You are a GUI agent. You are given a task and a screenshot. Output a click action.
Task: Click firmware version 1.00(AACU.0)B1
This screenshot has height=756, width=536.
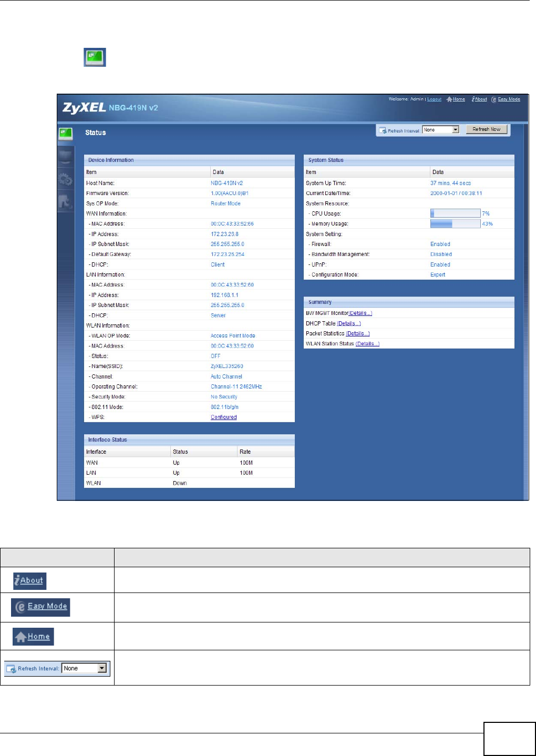[230, 193]
